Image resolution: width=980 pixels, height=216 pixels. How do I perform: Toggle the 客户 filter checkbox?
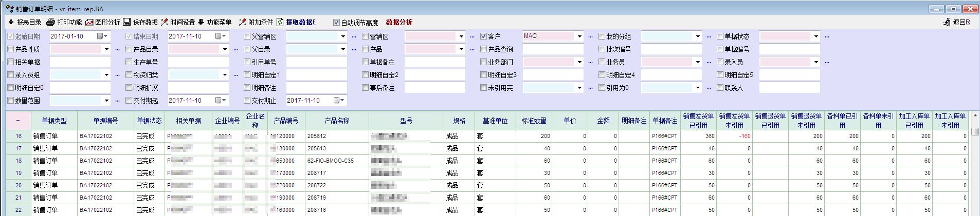coord(483,36)
